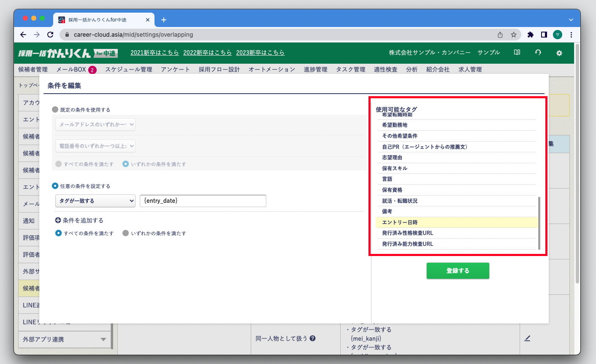The width and height of the screenshot is (596, 364).
Task: Choose いずれかの条件を満たす under custom conditions
Action: pos(125,233)
